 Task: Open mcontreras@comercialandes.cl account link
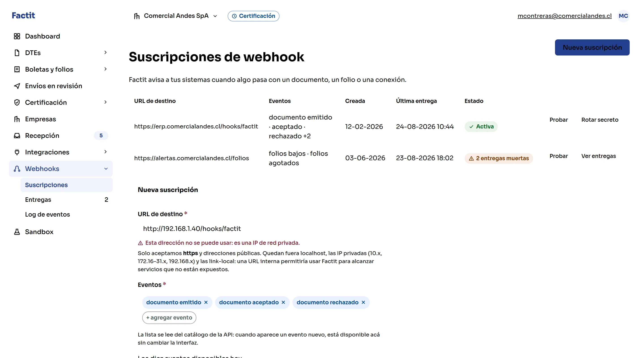pos(564,16)
